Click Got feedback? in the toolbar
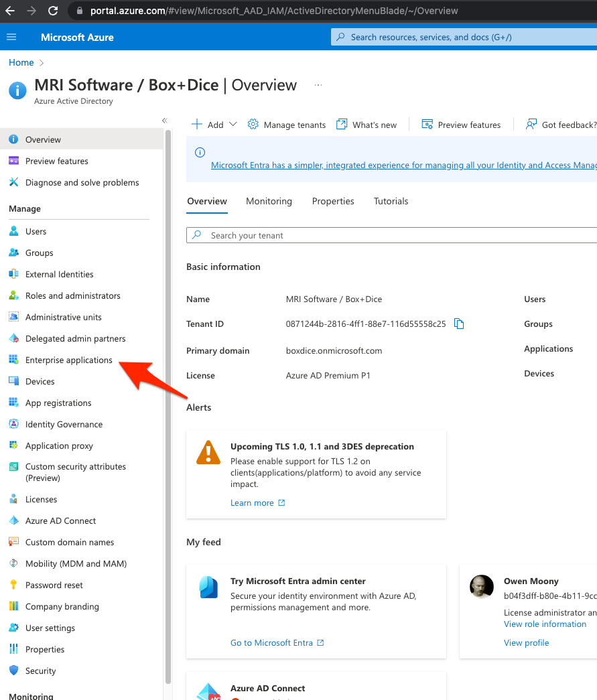Viewport: 597px width, 700px height. click(x=561, y=125)
